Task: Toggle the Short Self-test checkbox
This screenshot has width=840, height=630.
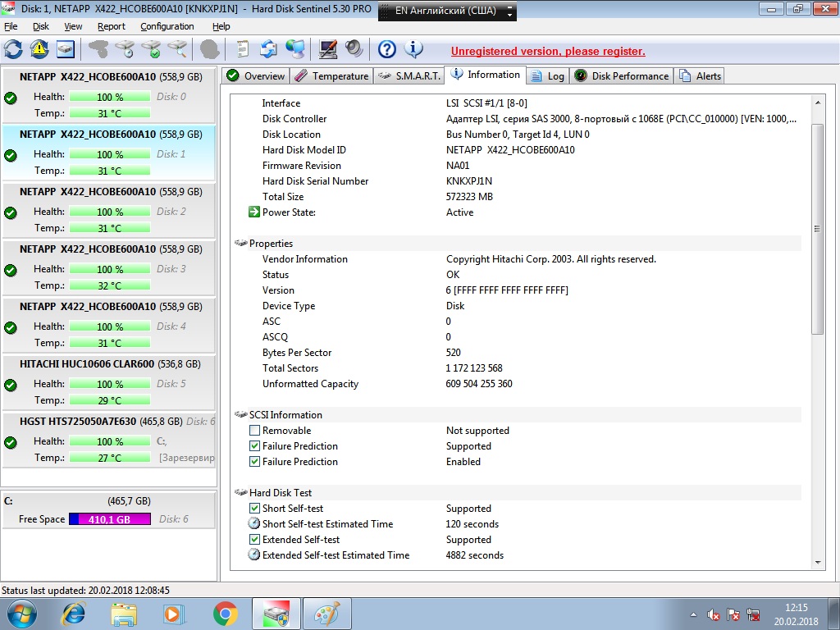Action: (254, 508)
